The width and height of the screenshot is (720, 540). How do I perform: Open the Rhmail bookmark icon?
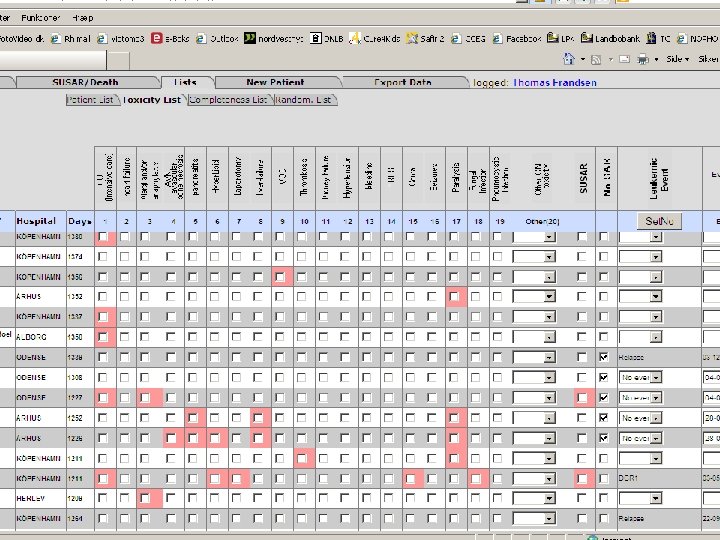pos(56,39)
